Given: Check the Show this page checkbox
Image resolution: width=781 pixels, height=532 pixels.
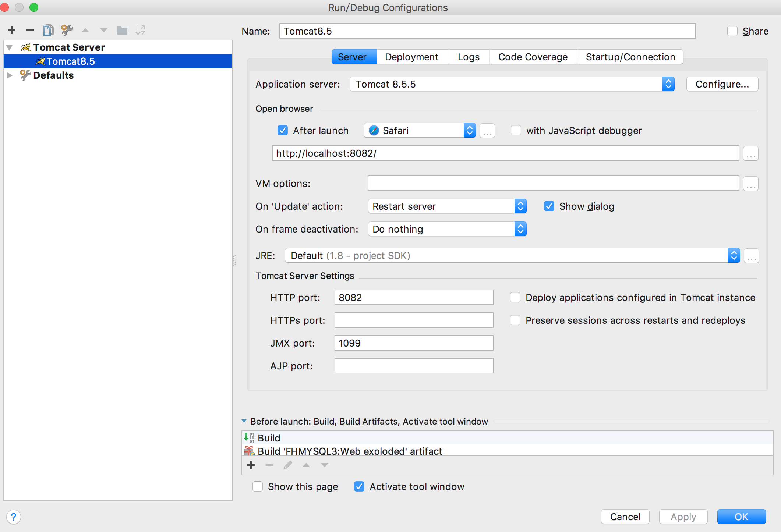Looking at the screenshot, I should tap(258, 486).
